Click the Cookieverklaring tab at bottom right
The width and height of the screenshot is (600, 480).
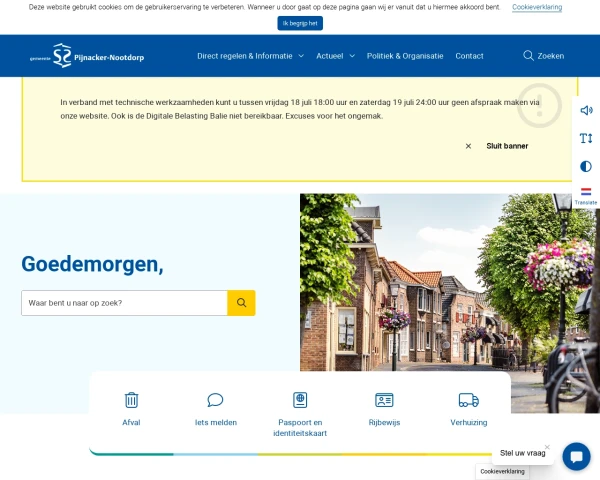tap(502, 472)
